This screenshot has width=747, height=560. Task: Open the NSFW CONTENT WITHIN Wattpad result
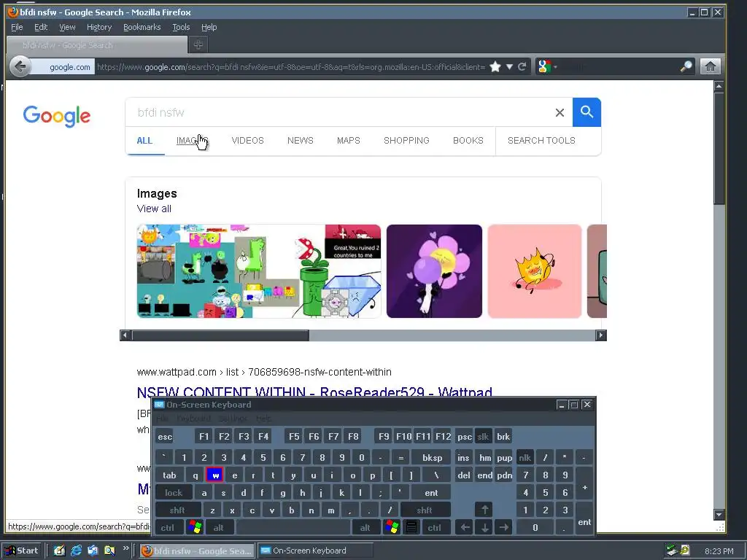pos(314,392)
